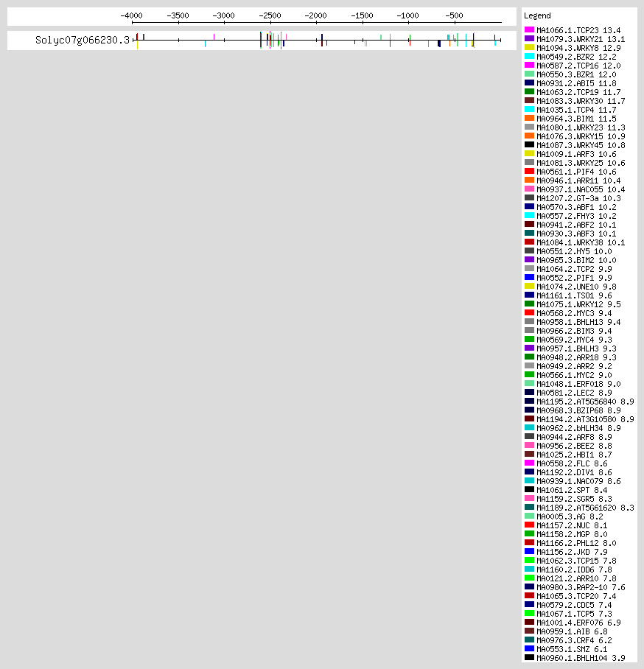Click the MA0931.2.ABI5 legend label
This screenshot has height=669, width=644.
point(576,83)
